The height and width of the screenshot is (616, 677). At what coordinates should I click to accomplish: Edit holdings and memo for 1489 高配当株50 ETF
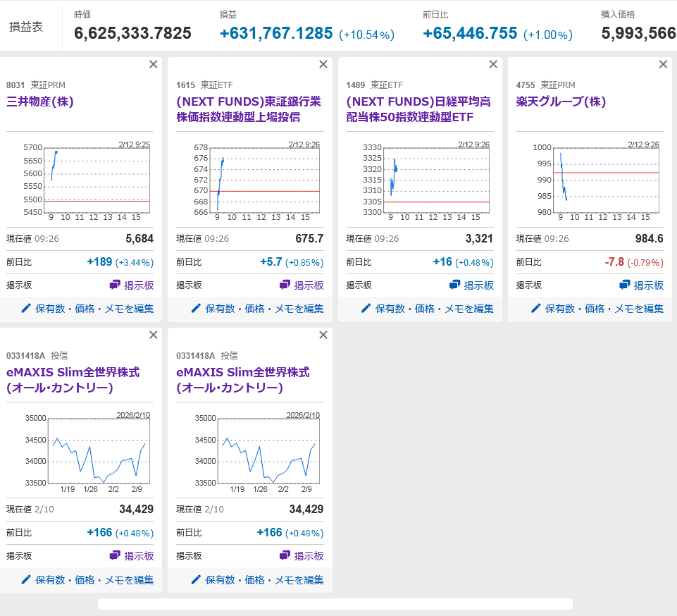[x=427, y=308]
